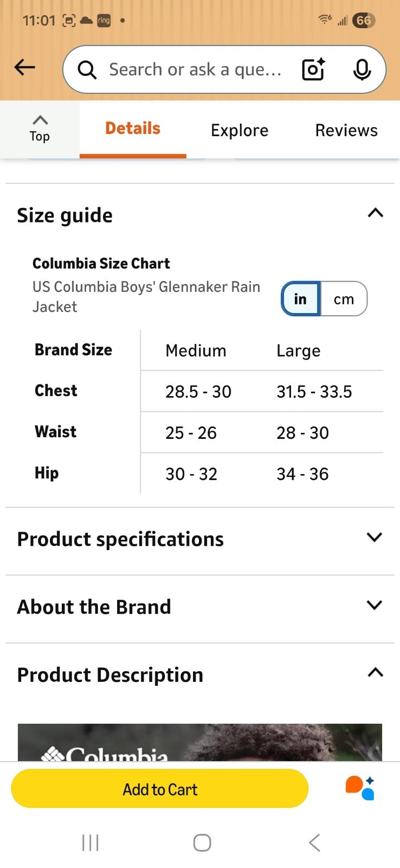
Task: Tap Android home button icon
Action: [x=202, y=843]
